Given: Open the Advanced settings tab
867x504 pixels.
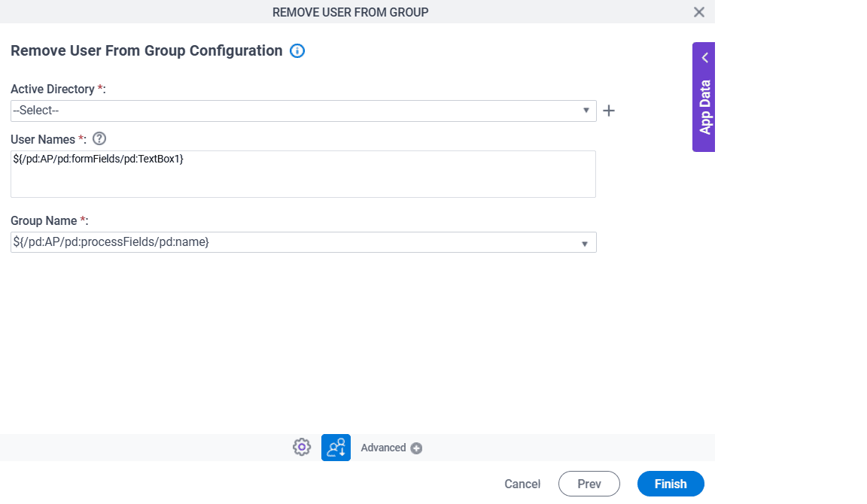Looking at the screenshot, I should 383,448.
